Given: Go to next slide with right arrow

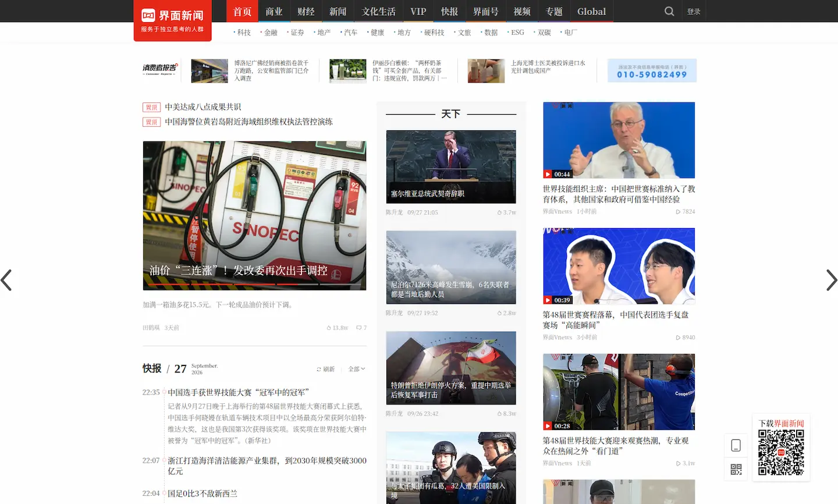Looking at the screenshot, I should pyautogui.click(x=832, y=280).
